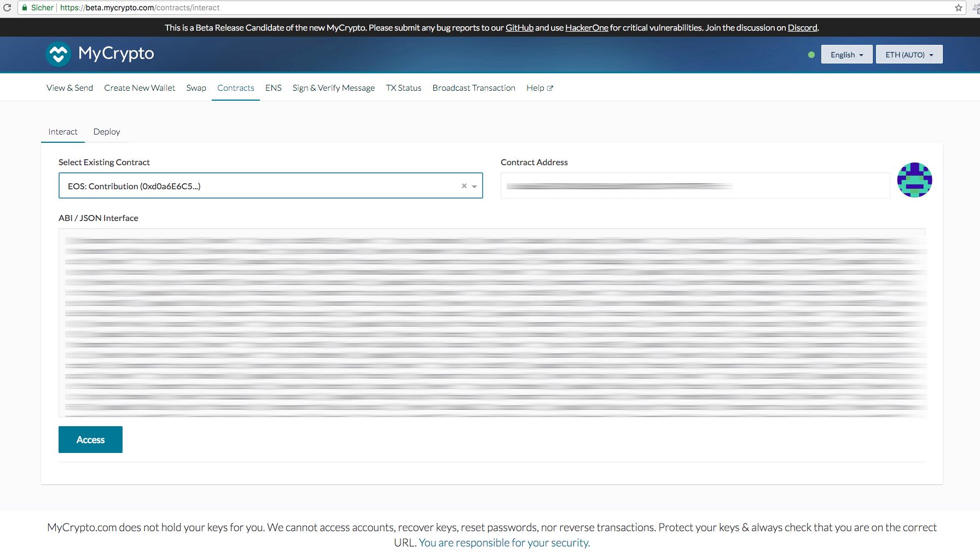Click the contract address identicon avatar

pyautogui.click(x=914, y=180)
